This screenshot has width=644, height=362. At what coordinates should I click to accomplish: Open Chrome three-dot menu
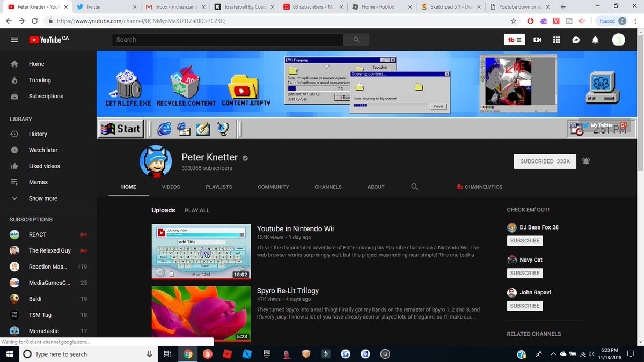pyautogui.click(x=635, y=21)
